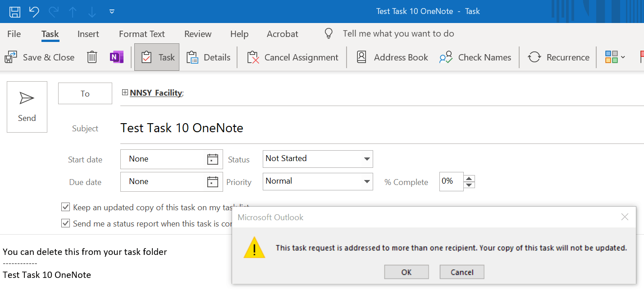Viewport: 644px width, 291px height.
Task: Click the Due date field
Action: (x=172, y=182)
